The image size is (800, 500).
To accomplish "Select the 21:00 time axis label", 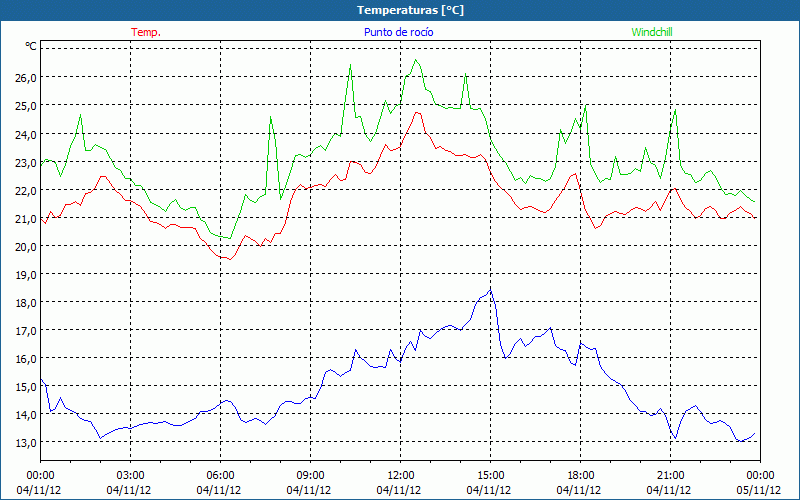I will click(670, 475).
